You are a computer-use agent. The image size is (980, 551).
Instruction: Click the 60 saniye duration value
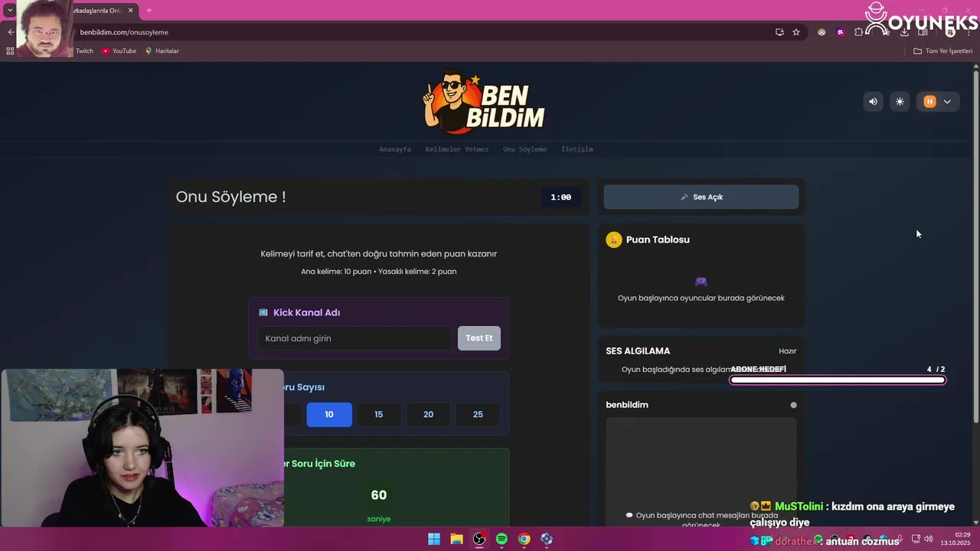click(x=379, y=495)
